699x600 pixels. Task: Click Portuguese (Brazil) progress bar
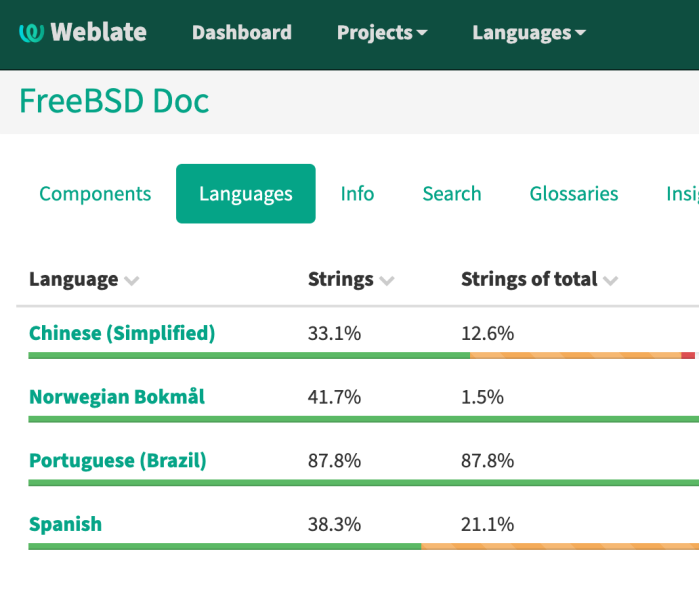pyautogui.click(x=363, y=483)
